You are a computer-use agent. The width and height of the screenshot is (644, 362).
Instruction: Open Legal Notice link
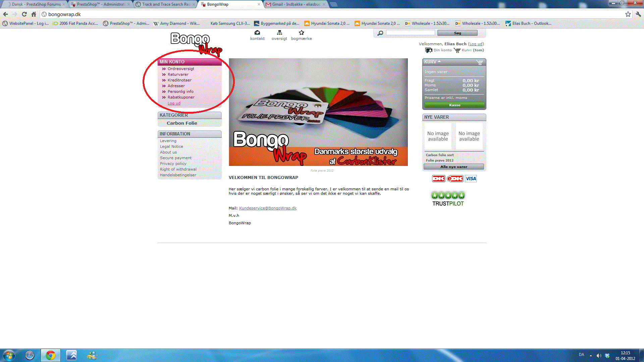(171, 146)
